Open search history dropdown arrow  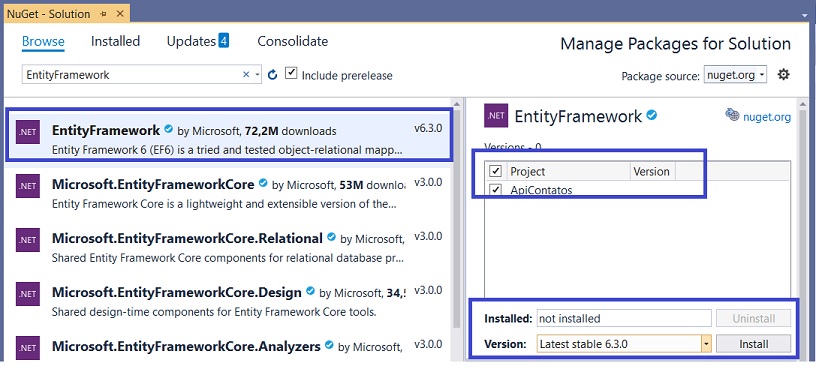257,75
